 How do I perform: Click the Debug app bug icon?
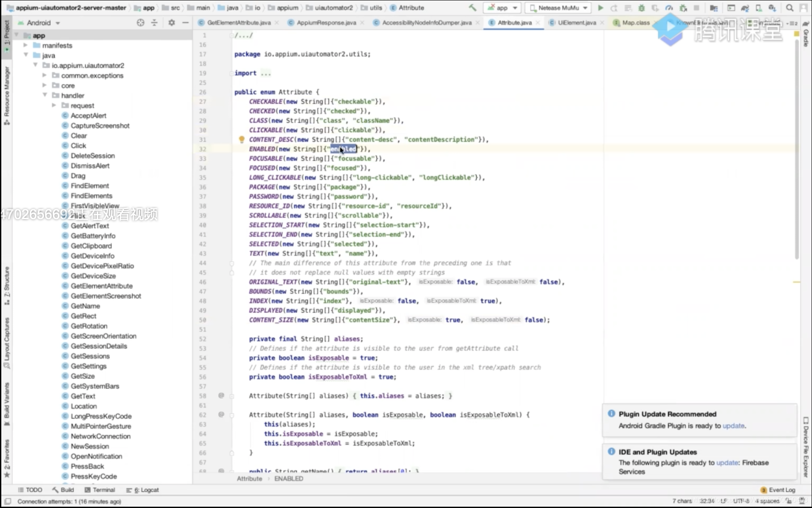coord(642,8)
